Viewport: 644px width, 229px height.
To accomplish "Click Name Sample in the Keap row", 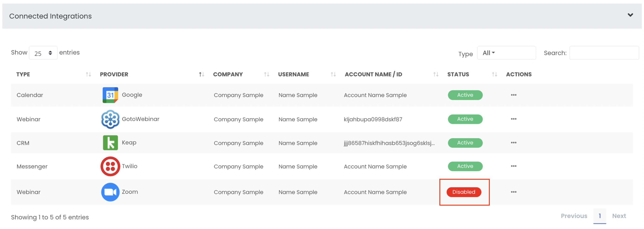I will click(298, 143).
